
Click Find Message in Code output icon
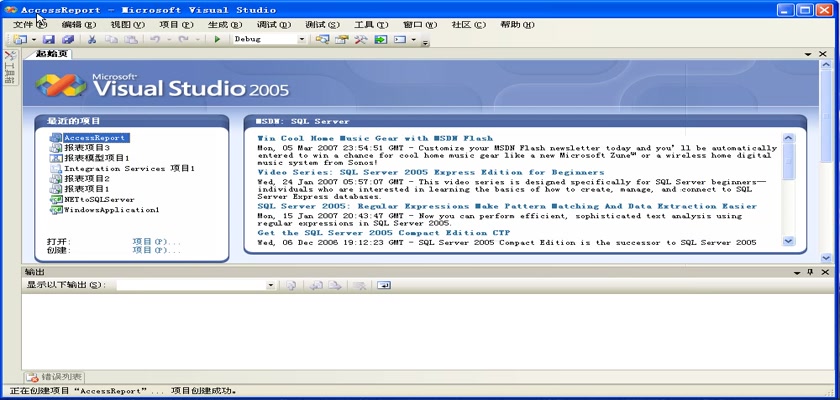pos(291,285)
